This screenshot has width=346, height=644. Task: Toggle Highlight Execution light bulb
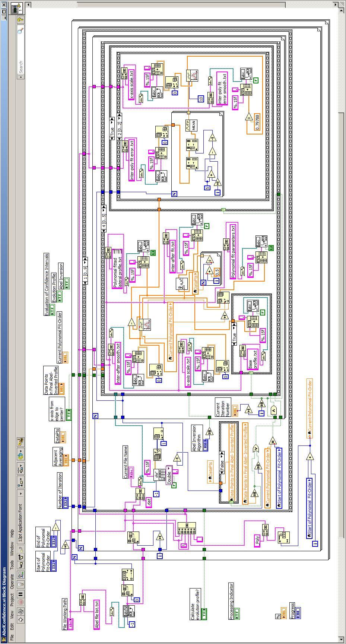[20, 584]
